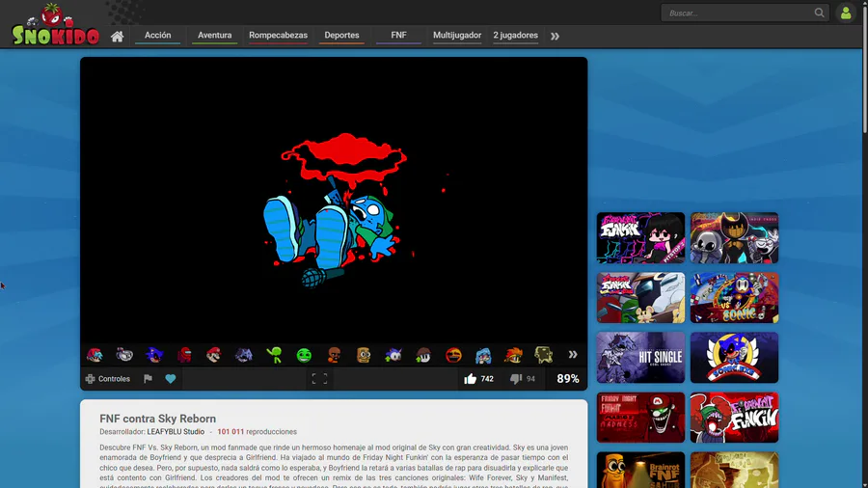Open the Acción category

[158, 36]
